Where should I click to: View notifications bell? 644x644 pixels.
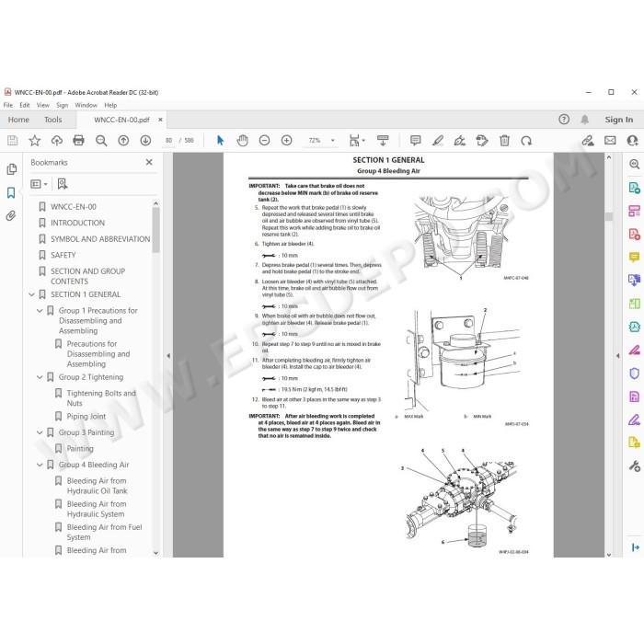point(585,120)
